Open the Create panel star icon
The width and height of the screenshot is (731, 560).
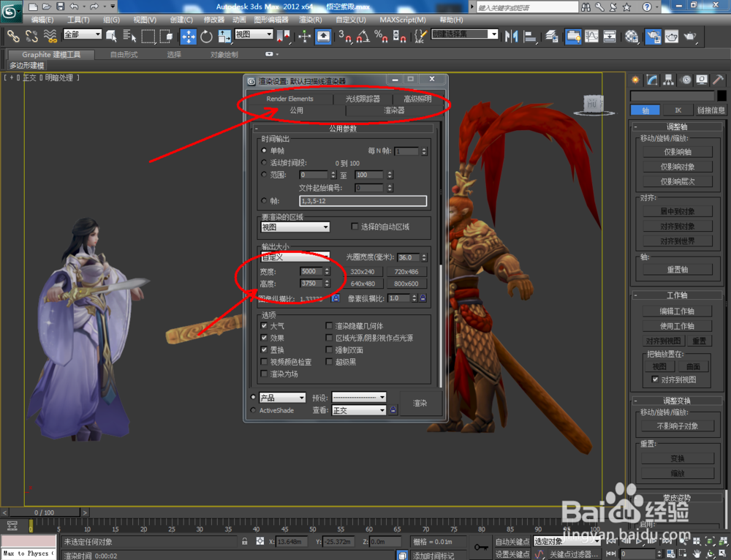pos(635,80)
